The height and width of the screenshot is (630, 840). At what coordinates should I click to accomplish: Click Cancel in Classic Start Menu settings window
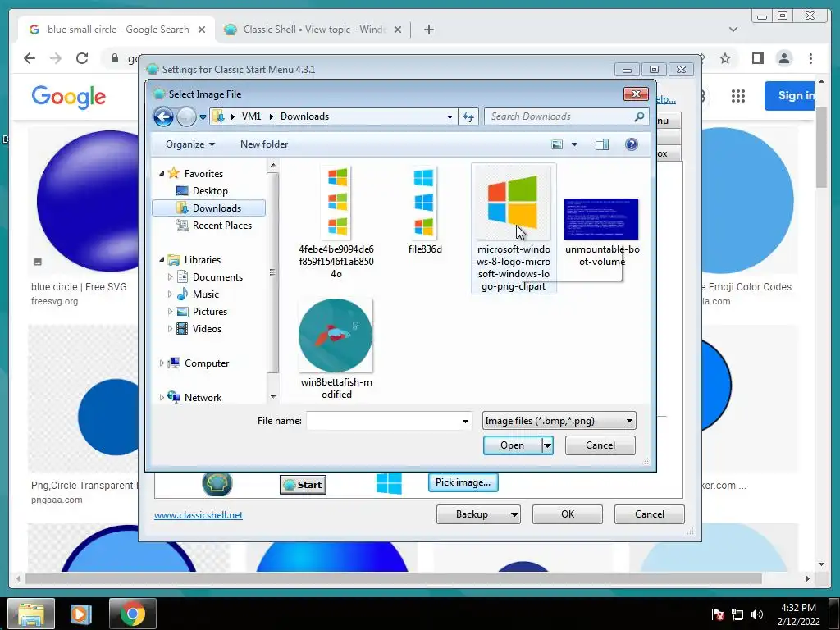[650, 514]
